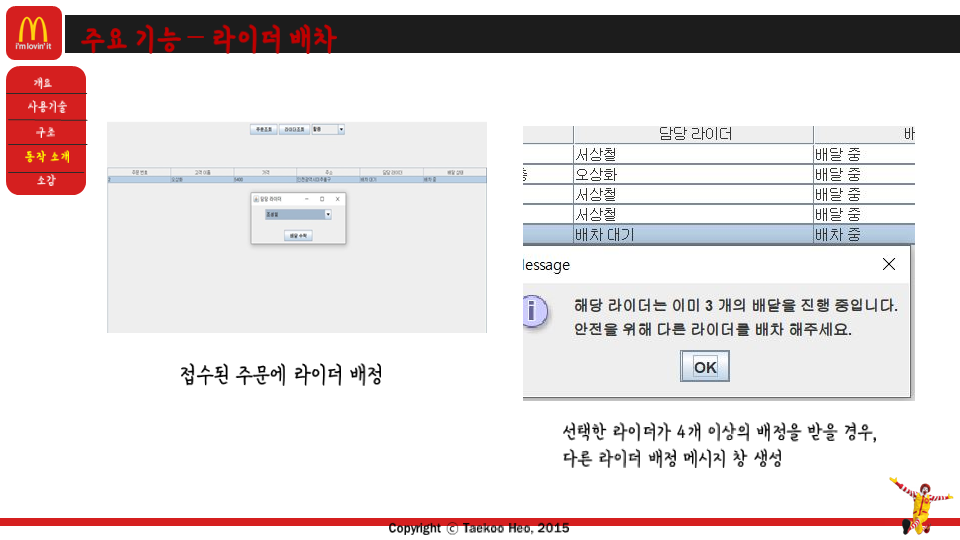Click the 라이더조회 button in small window
Screen dimensions: 960x540
point(294,129)
